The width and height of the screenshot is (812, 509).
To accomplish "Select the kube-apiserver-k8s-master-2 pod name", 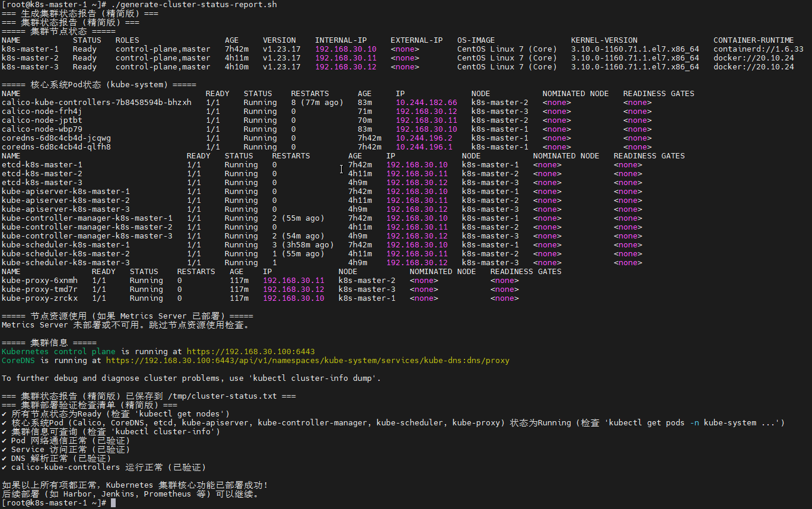I will (x=66, y=201).
